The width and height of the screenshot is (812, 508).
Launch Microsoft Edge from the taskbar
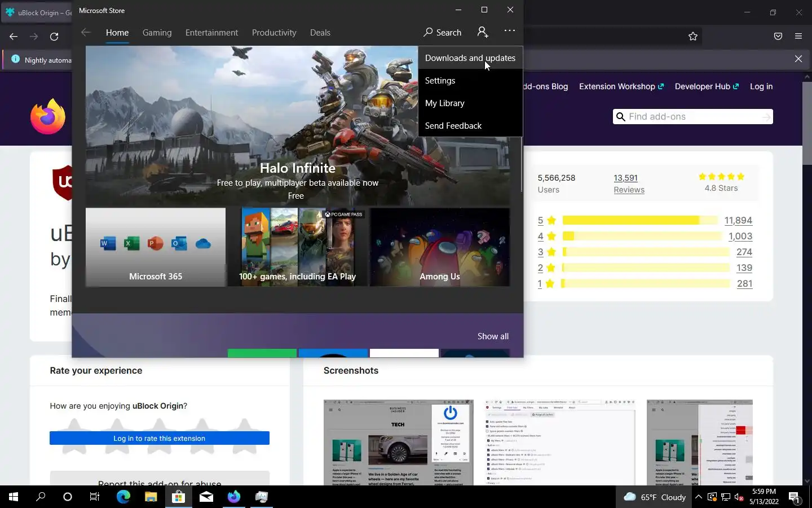123,497
